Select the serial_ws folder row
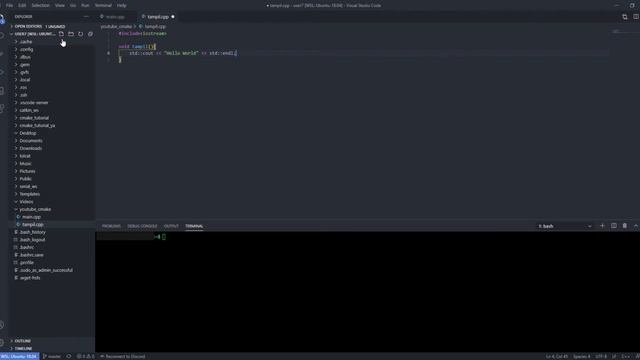Screen dimensions: 640x360 tap(52, 187)
